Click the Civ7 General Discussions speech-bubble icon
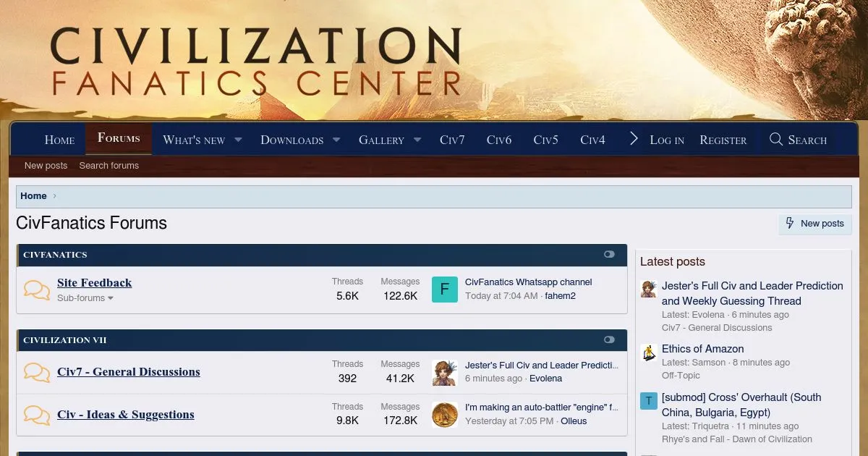Image resolution: width=868 pixels, height=456 pixels. click(37, 372)
